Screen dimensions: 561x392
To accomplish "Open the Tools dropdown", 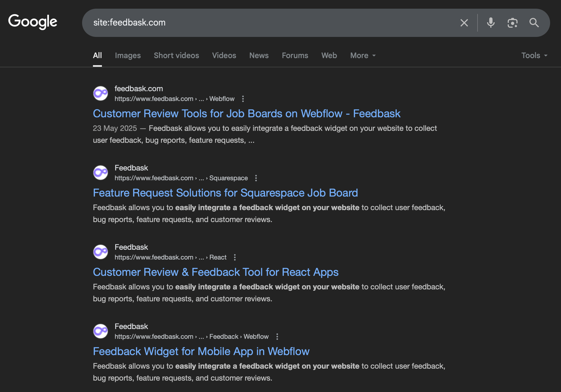I will click(534, 55).
